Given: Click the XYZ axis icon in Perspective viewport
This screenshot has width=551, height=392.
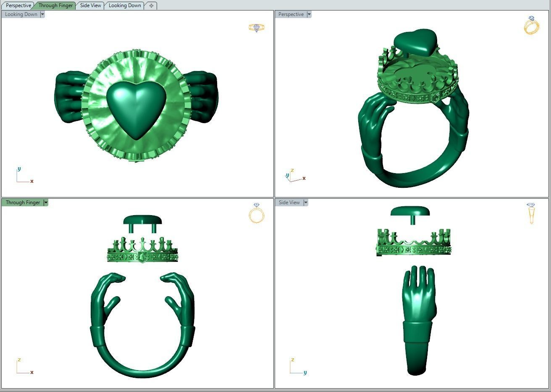Looking at the screenshot, I should click(x=295, y=175).
